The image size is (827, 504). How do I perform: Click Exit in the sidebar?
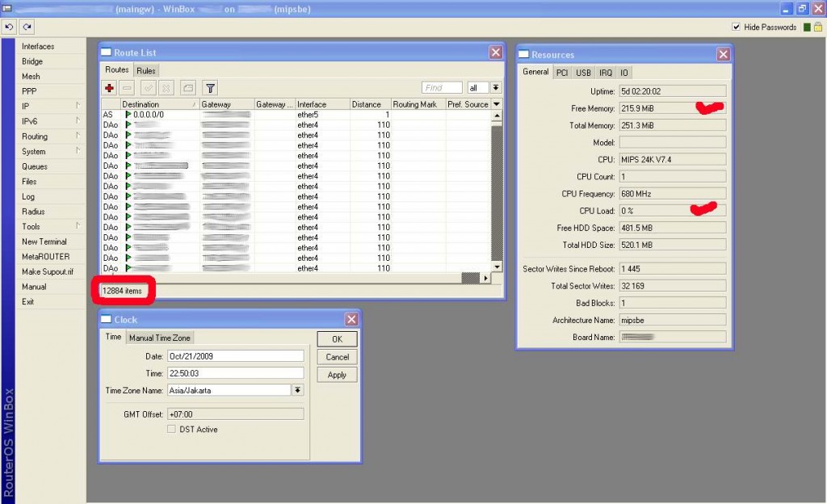pos(51,301)
